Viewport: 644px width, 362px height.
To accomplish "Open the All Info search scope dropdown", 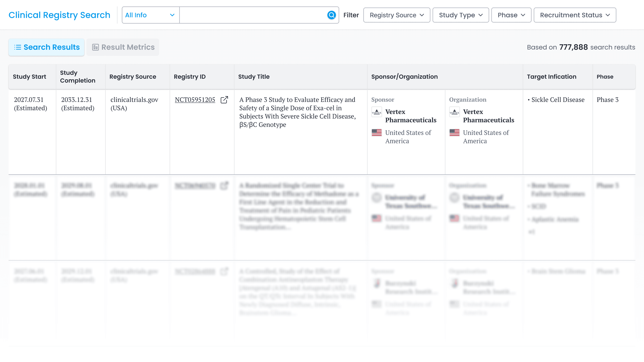I will pos(150,15).
